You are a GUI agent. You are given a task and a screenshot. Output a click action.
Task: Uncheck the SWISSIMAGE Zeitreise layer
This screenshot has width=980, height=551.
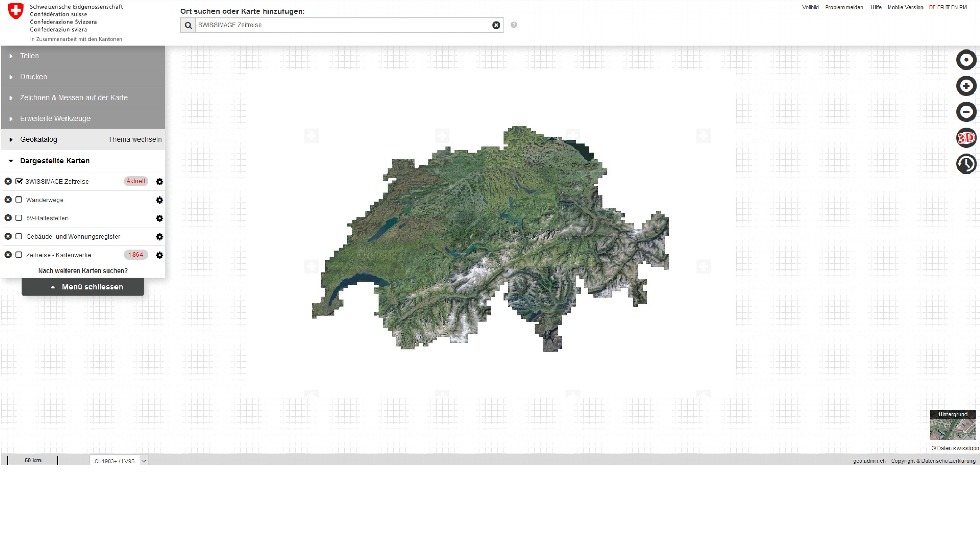click(19, 181)
